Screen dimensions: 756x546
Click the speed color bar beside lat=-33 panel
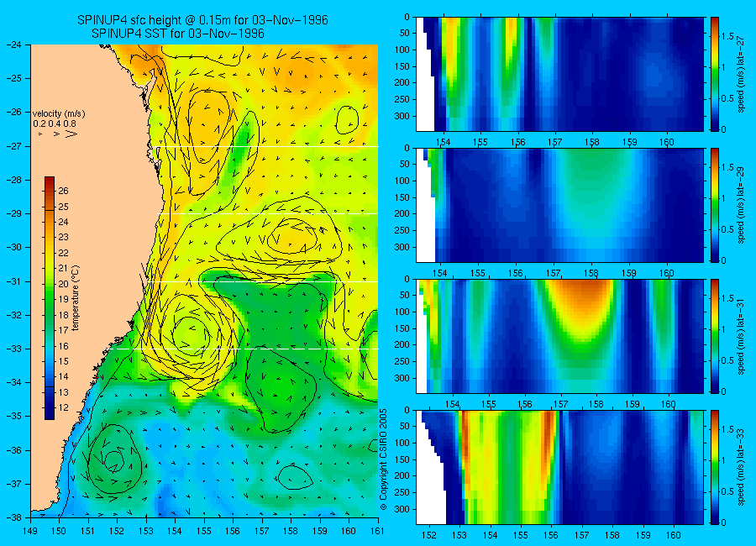(x=714, y=467)
